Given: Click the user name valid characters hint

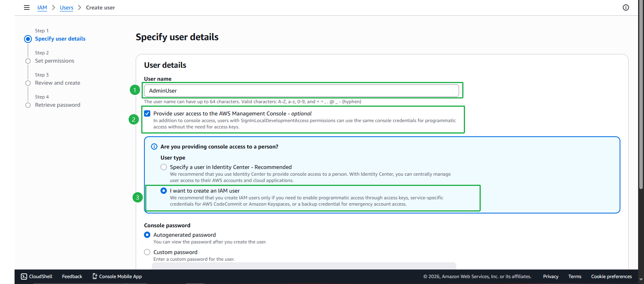Looking at the screenshot, I should (253, 102).
